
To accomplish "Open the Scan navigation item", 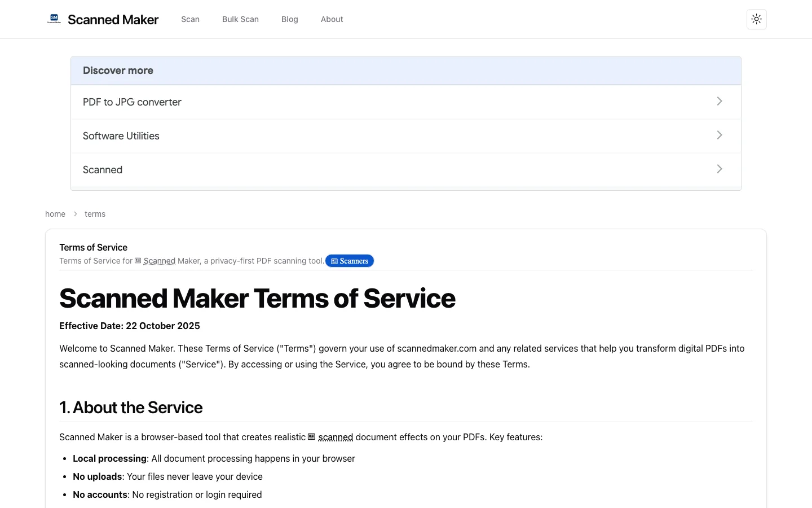I will click(190, 19).
